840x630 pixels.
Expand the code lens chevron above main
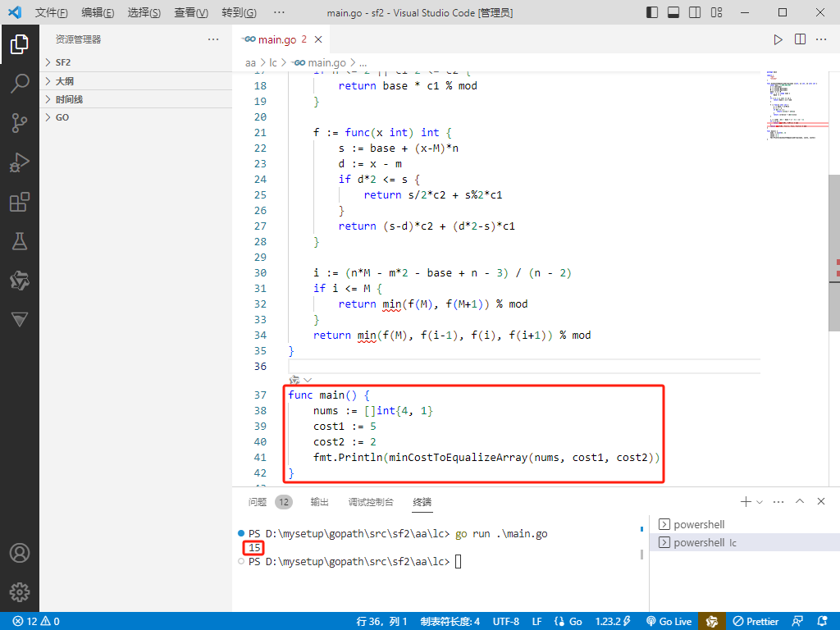(308, 380)
